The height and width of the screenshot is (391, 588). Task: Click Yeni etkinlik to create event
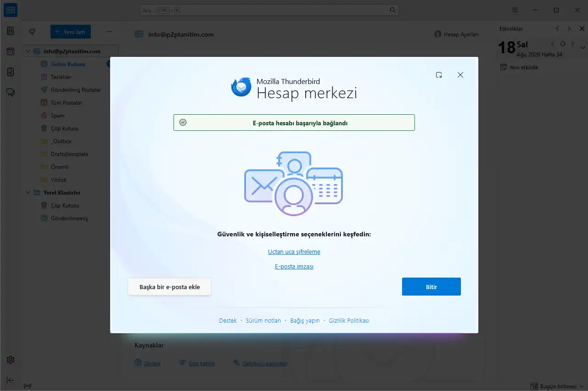[519, 67]
